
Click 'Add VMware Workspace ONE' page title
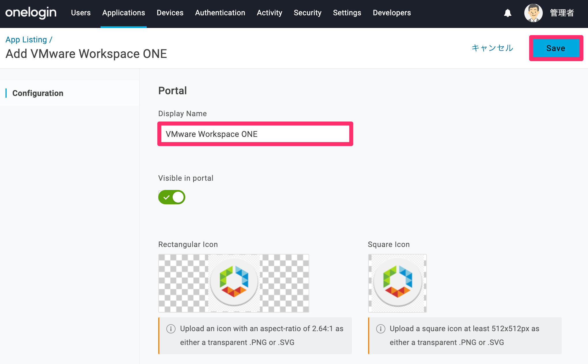[x=86, y=54]
